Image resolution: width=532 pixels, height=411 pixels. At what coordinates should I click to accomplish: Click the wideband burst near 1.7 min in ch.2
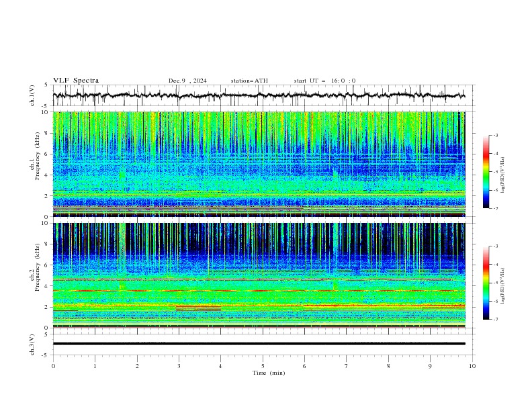point(122,257)
